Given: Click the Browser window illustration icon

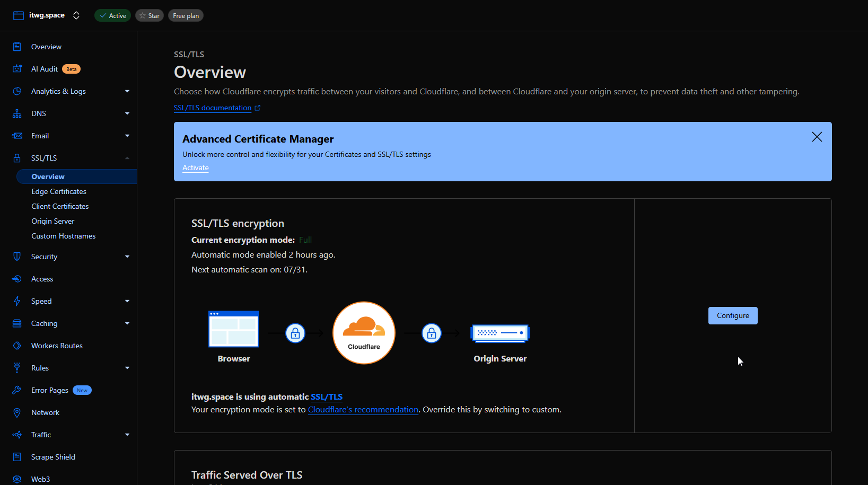Looking at the screenshot, I should 234,329.
